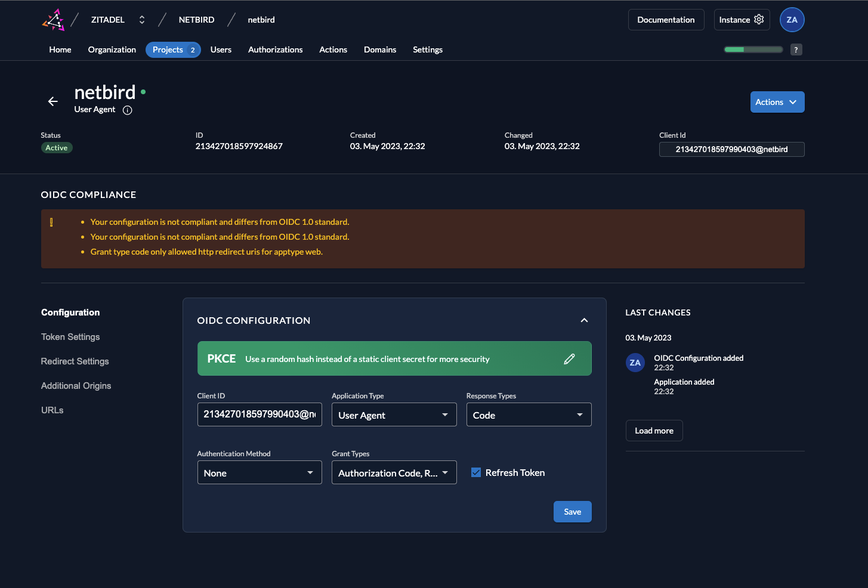The image size is (868, 588).
Task: Open Instance settings via the gear icon
Action: tap(758, 19)
